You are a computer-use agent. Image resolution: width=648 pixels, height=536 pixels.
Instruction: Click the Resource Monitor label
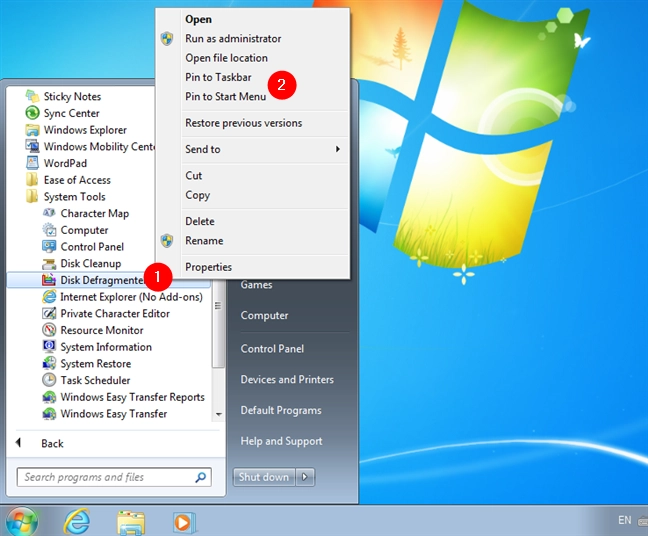coord(102,330)
